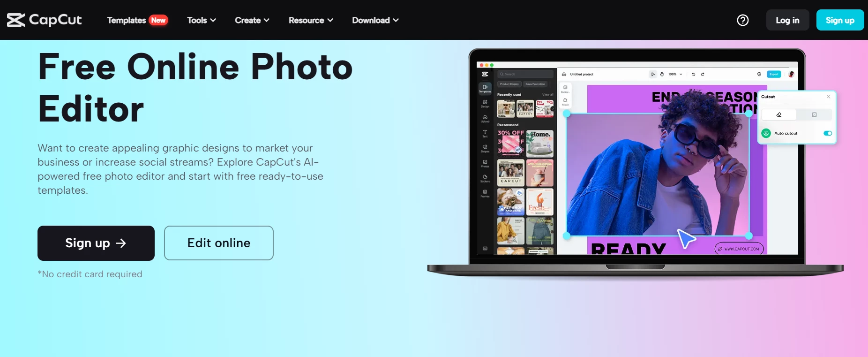Expand the Create dropdown menu
Image resolution: width=868 pixels, height=357 pixels.
(x=252, y=20)
